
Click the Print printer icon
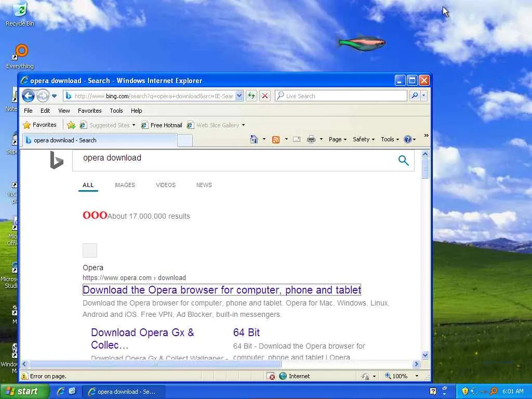coord(311,139)
